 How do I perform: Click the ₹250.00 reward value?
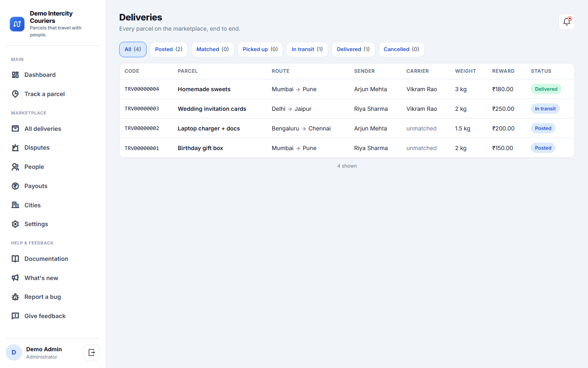click(x=503, y=109)
